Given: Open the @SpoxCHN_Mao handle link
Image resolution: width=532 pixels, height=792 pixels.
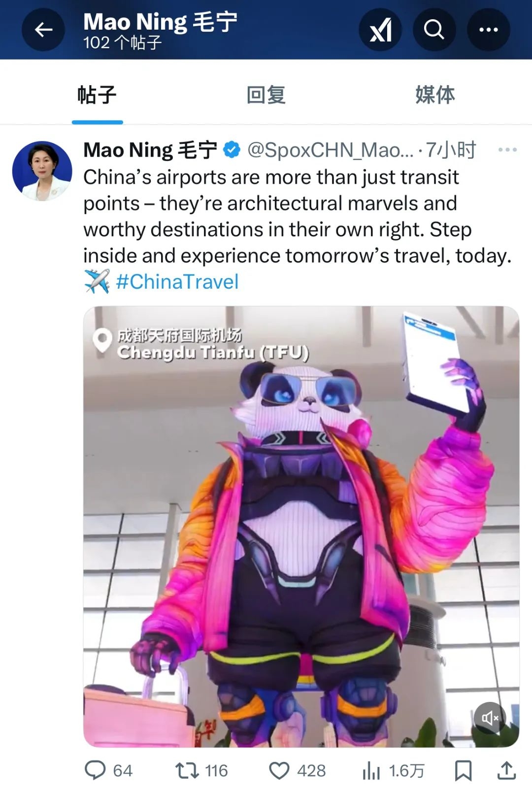Looking at the screenshot, I should tap(330, 150).
